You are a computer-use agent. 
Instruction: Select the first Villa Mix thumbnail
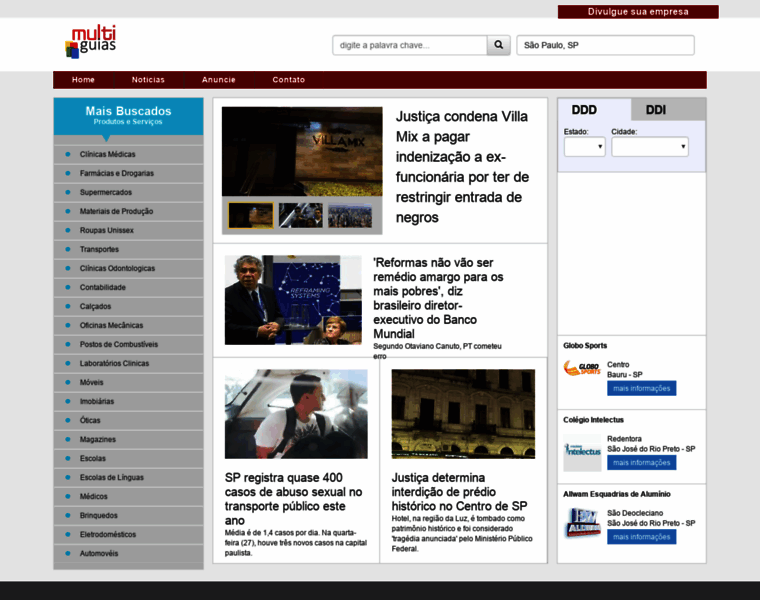(251, 215)
